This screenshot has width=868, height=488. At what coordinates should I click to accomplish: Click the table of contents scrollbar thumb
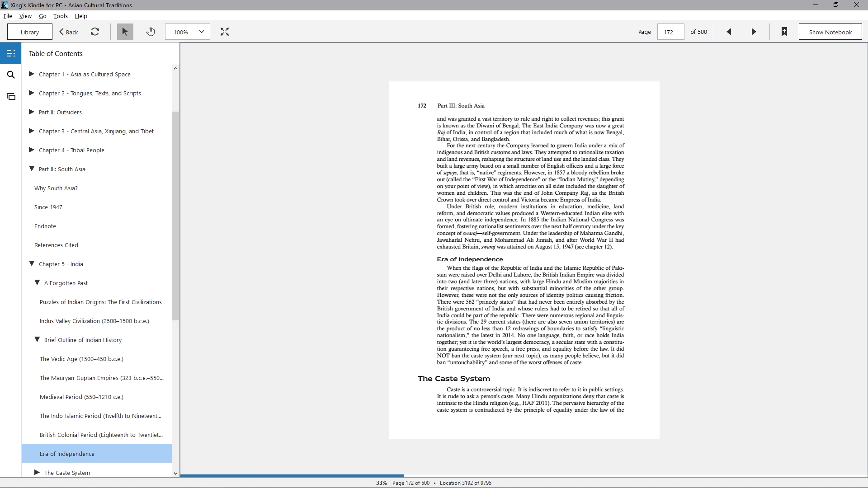(x=175, y=216)
